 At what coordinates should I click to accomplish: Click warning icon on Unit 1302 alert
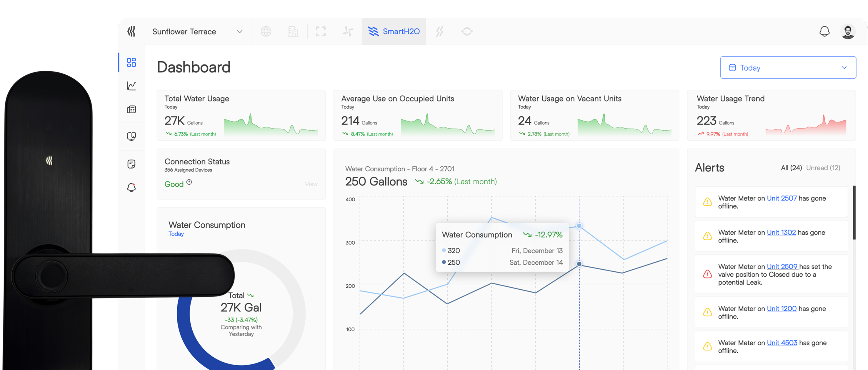click(707, 236)
